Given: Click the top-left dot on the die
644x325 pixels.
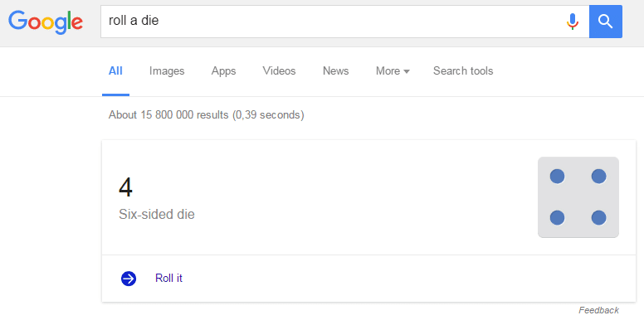Looking at the screenshot, I should click(558, 177).
